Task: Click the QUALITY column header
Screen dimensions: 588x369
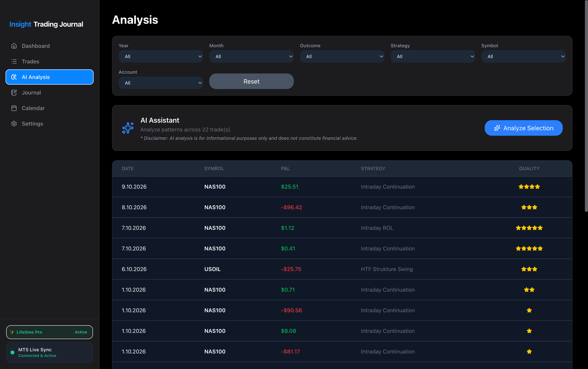Action: (529, 168)
